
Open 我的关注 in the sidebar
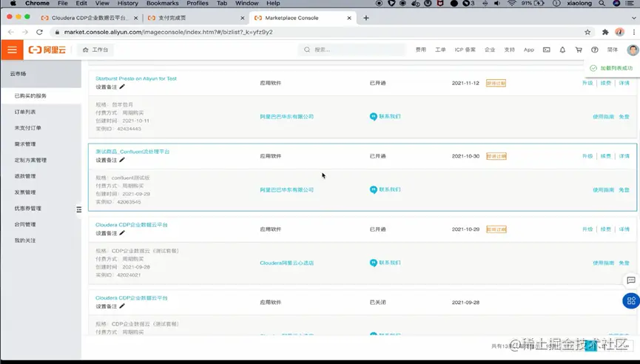click(x=25, y=240)
